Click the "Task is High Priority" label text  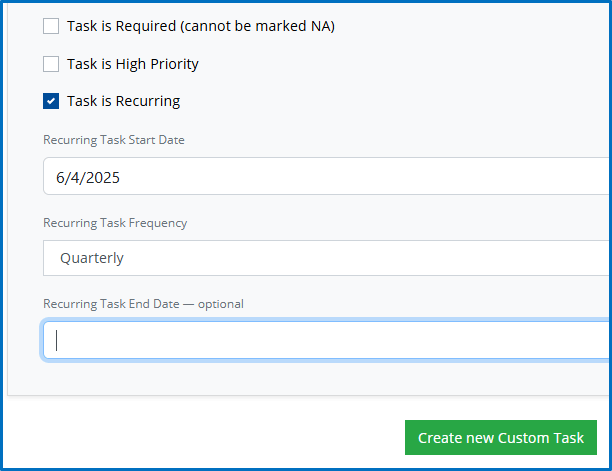tap(132, 64)
